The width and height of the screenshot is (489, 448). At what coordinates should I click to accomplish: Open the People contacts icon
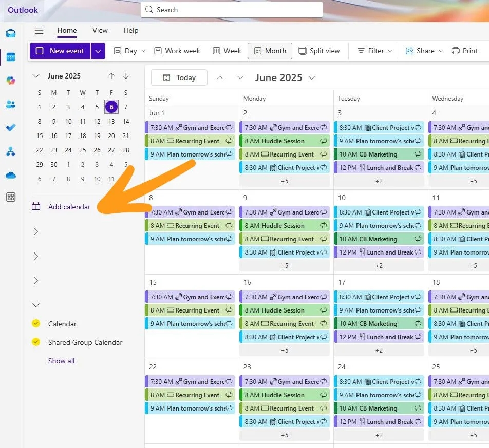coord(11,104)
